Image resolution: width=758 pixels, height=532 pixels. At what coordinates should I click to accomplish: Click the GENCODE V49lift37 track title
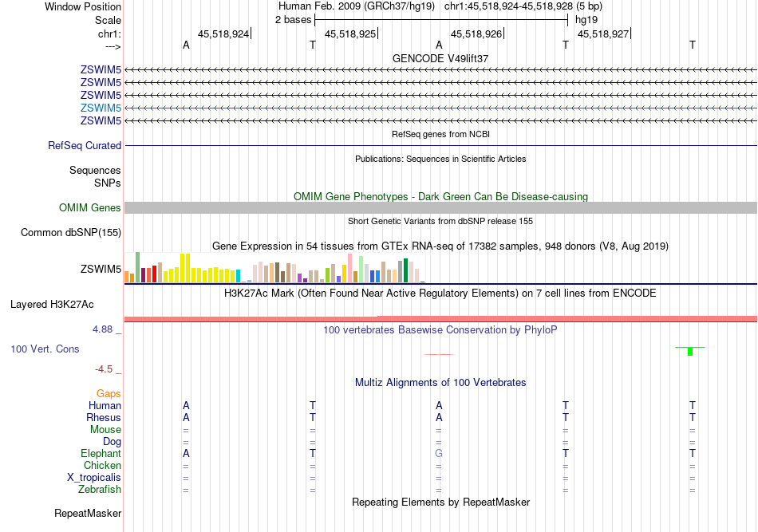click(x=440, y=58)
